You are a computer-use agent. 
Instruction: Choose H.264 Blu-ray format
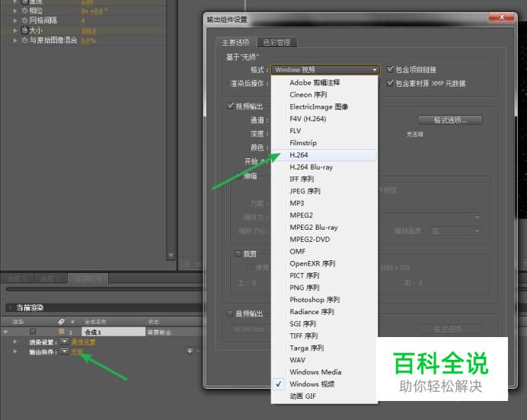(324, 167)
